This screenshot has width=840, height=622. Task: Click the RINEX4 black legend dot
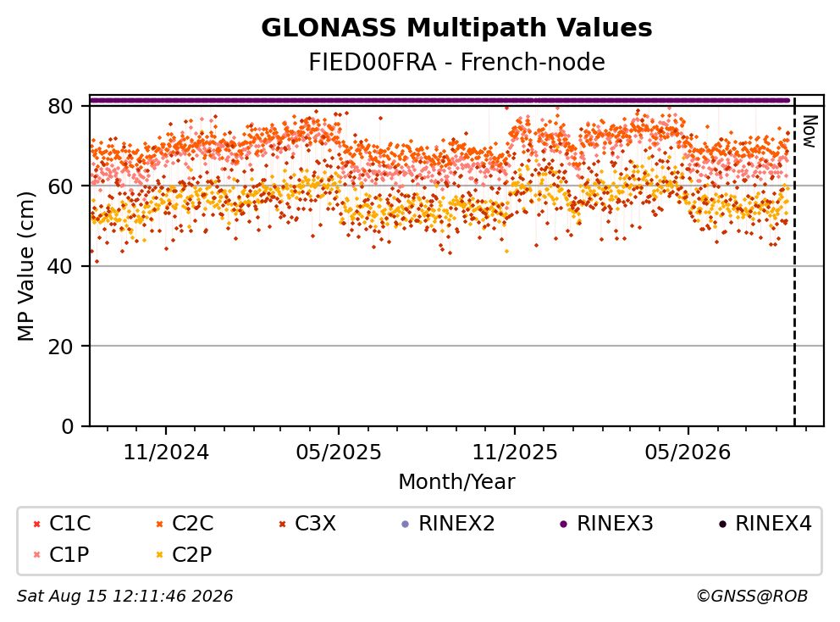pos(722,524)
